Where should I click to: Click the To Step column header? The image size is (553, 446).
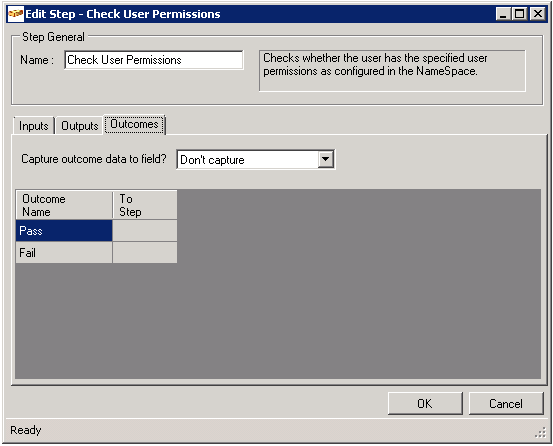tap(145, 205)
